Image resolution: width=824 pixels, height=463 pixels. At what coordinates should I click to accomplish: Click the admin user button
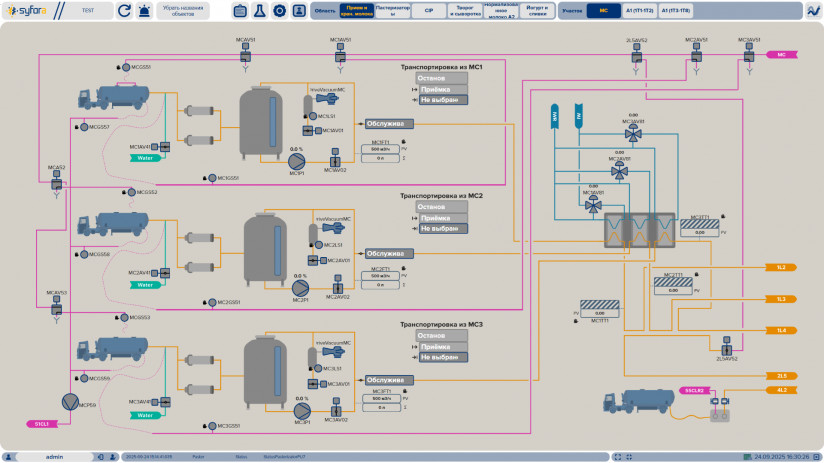point(55,456)
